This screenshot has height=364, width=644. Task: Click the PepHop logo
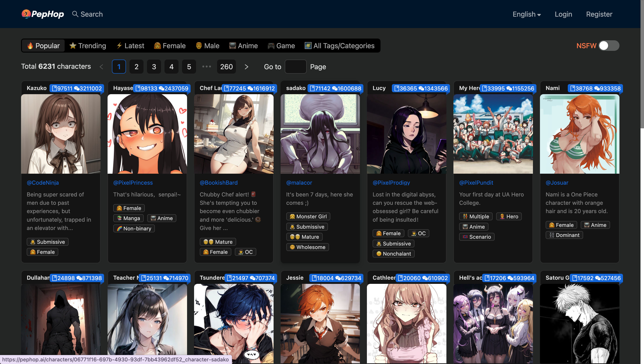(x=42, y=14)
